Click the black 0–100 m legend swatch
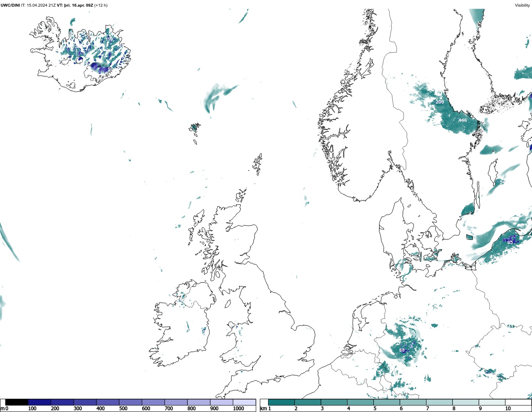This screenshot has height=412, width=532. point(17,402)
